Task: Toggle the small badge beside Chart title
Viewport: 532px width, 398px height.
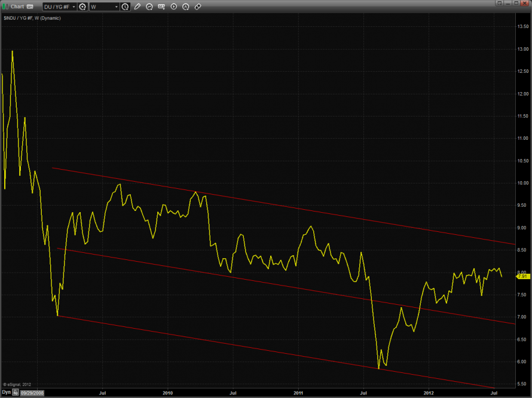Action: click(x=30, y=7)
